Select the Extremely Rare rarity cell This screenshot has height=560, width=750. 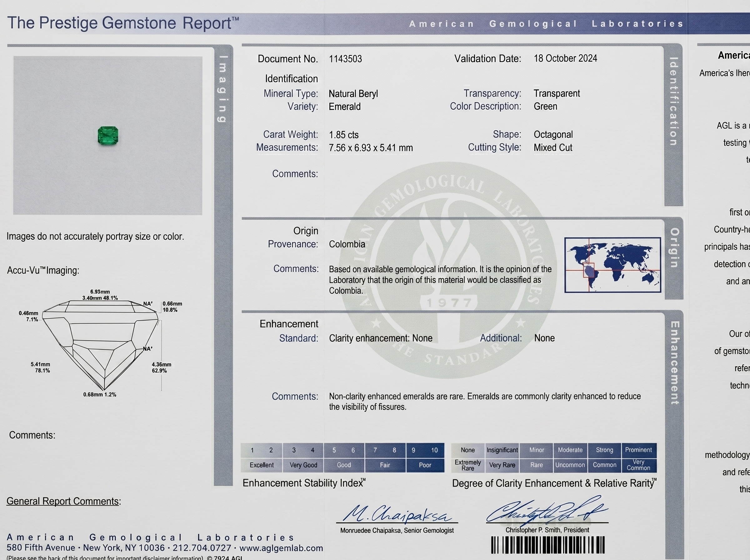point(468,465)
